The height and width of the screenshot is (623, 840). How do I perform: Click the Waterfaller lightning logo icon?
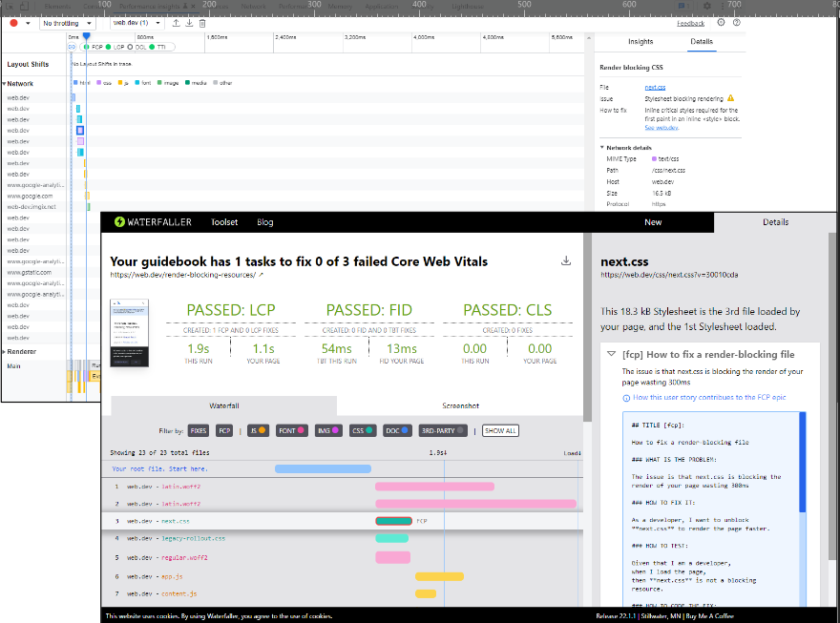[119, 222]
